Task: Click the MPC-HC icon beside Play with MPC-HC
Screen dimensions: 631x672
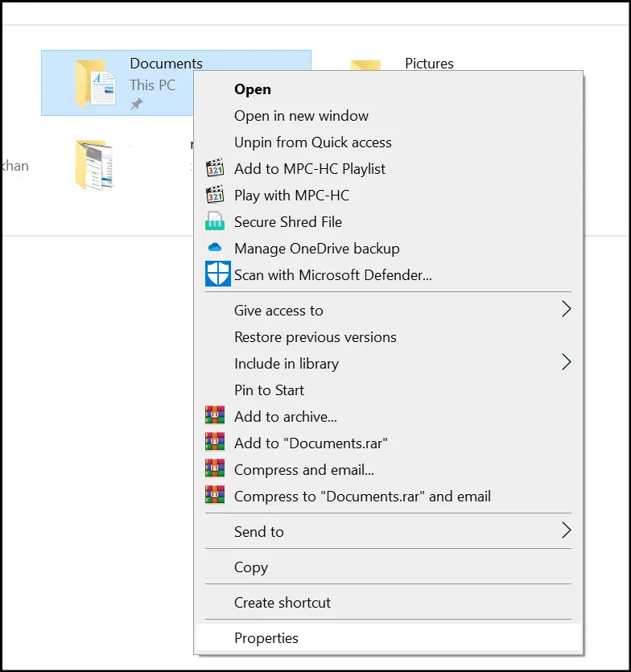Action: (x=215, y=195)
